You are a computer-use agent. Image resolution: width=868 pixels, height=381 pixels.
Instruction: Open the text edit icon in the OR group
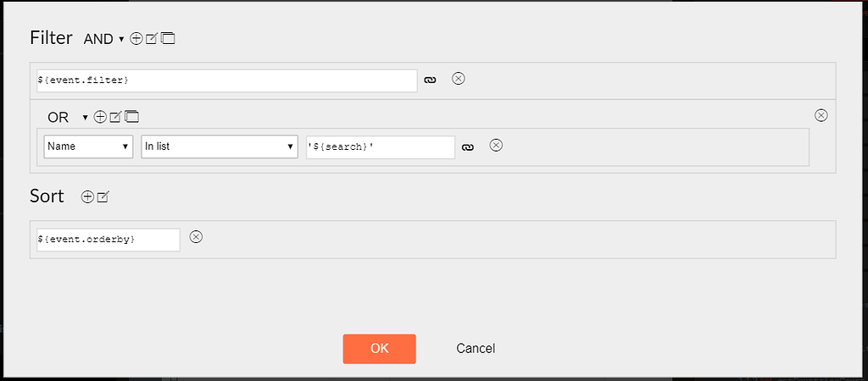tap(115, 117)
